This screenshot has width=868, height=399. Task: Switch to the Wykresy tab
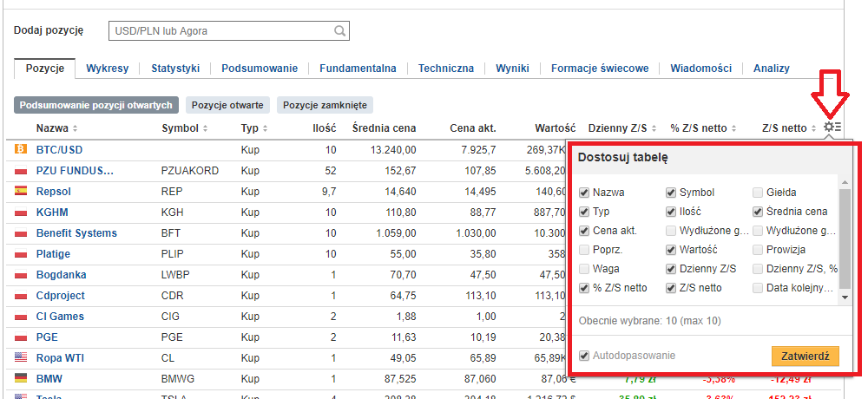pyautogui.click(x=108, y=69)
